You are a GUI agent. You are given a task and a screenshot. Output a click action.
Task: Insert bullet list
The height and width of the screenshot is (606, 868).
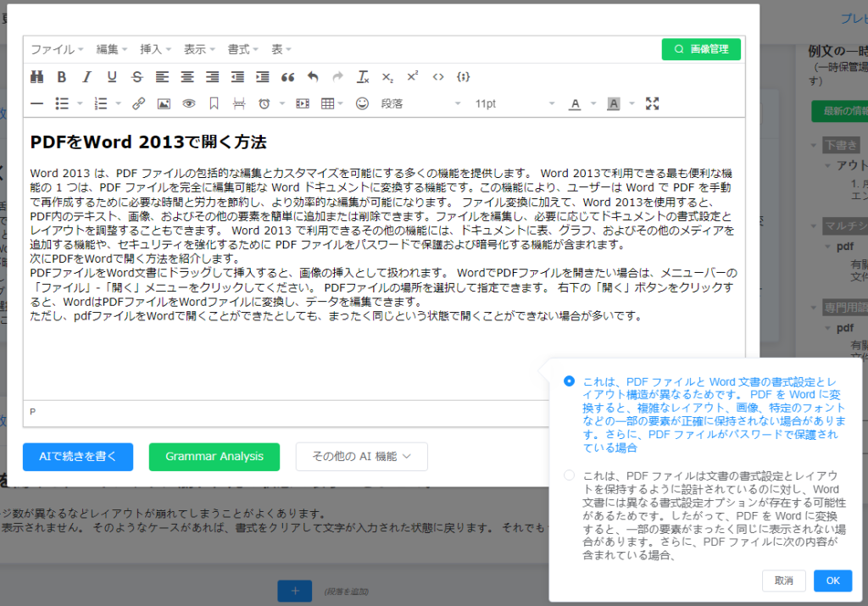[x=62, y=103]
